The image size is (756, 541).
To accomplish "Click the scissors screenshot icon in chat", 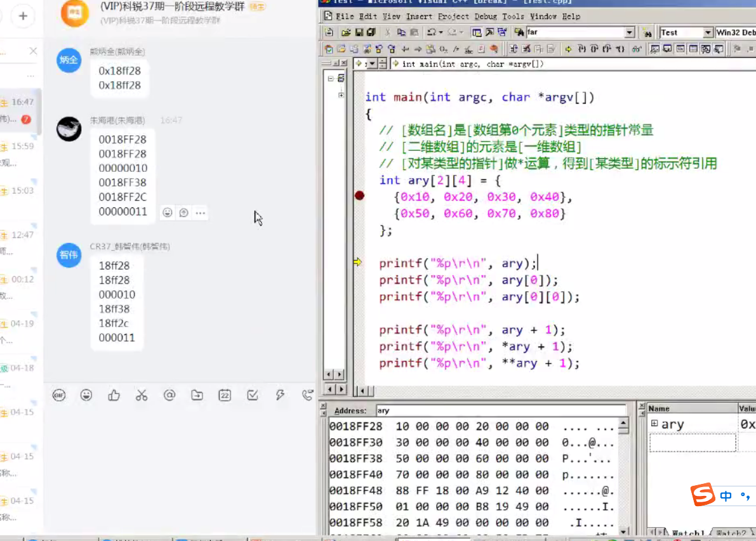I will [141, 395].
